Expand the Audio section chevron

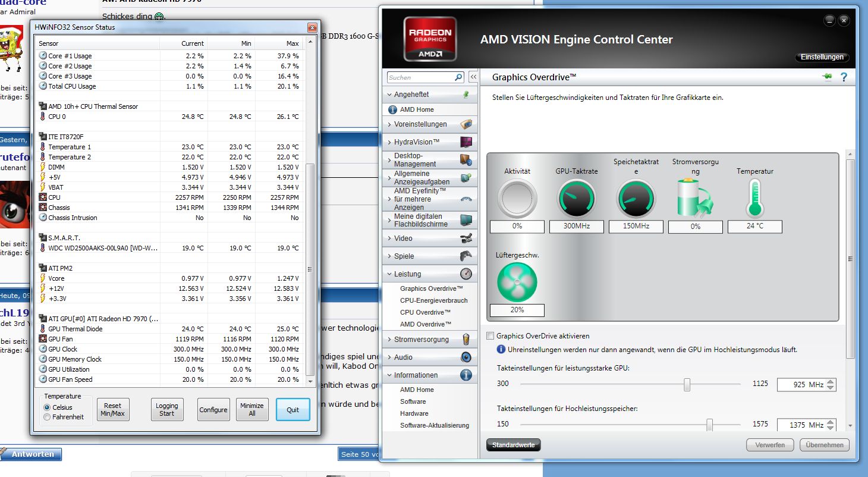tap(389, 357)
